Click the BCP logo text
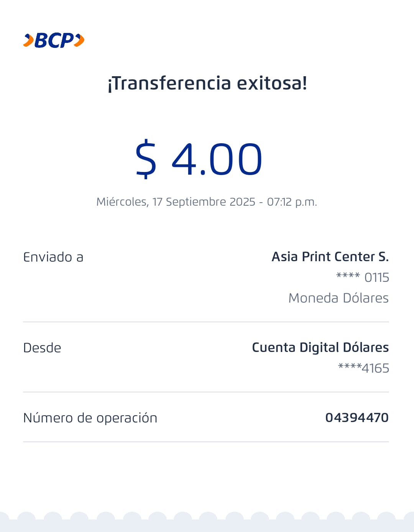 click(x=54, y=40)
